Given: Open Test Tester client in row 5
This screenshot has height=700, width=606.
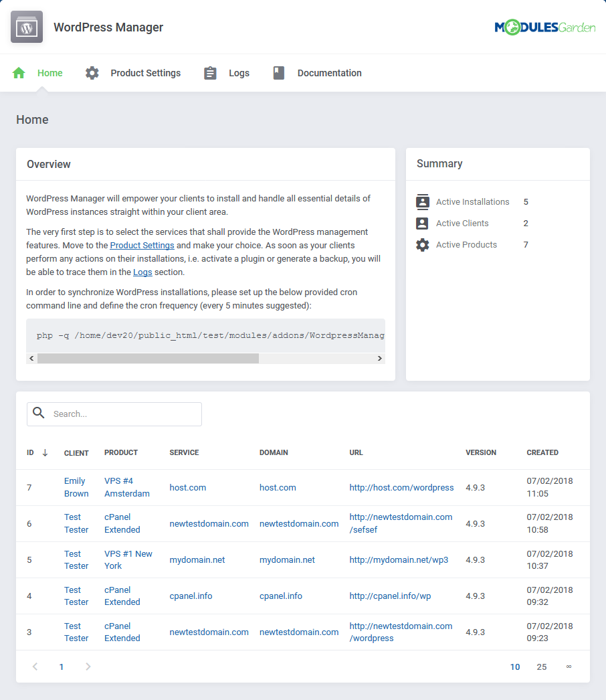Looking at the screenshot, I should 76,560.
